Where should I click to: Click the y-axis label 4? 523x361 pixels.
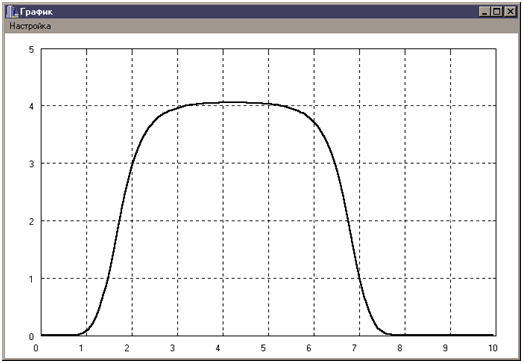(31, 107)
